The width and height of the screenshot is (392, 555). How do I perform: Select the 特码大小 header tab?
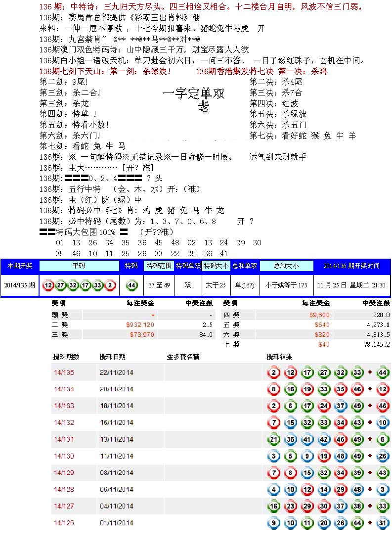pyautogui.click(x=216, y=266)
